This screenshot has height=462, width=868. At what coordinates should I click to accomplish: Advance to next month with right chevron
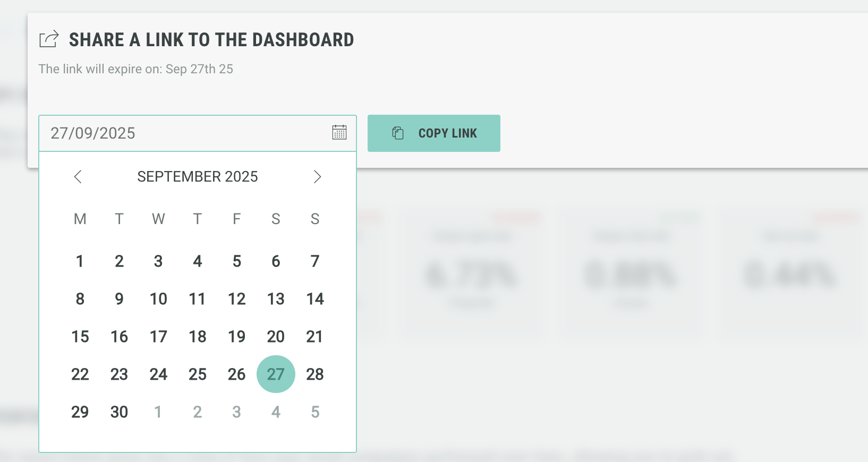coord(317,177)
